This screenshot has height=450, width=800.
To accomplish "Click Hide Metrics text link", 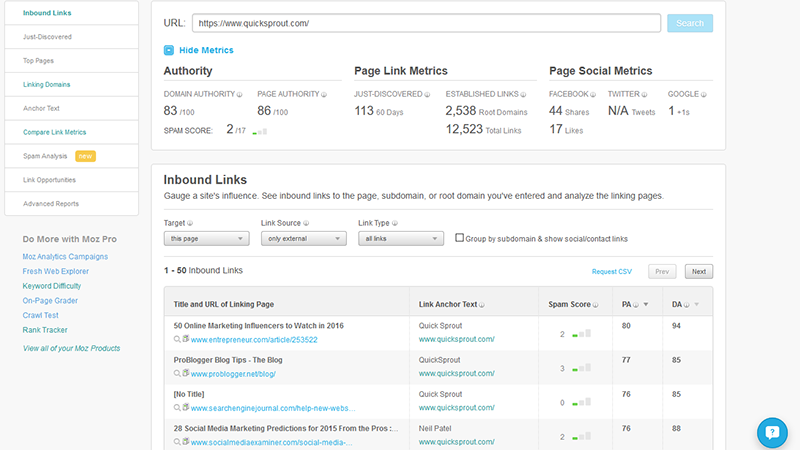I will 206,50.
